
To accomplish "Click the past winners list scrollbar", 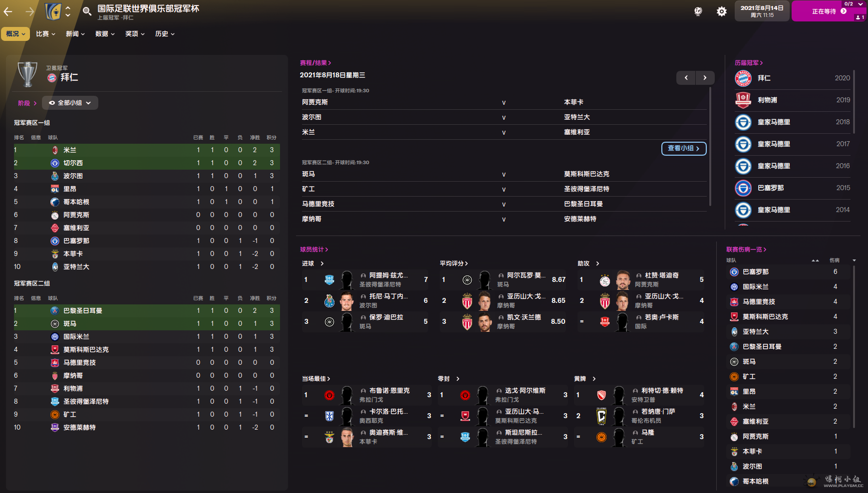I will pos(854,102).
